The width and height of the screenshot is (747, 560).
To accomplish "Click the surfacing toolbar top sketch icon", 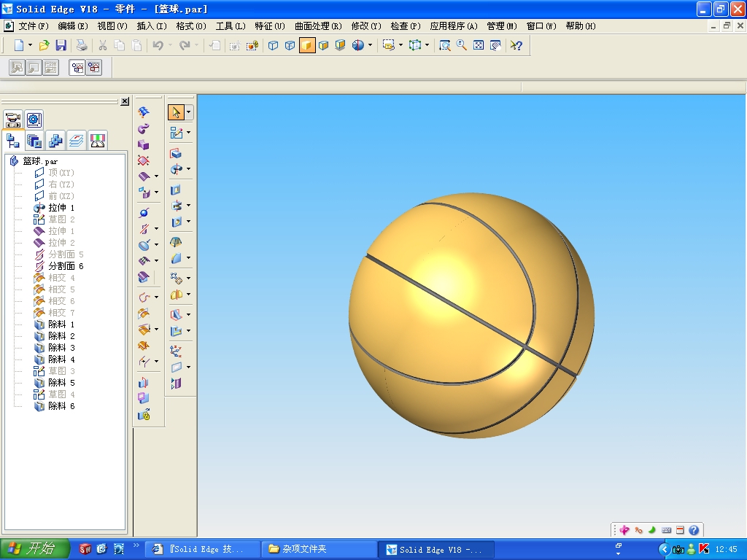I will [x=144, y=112].
